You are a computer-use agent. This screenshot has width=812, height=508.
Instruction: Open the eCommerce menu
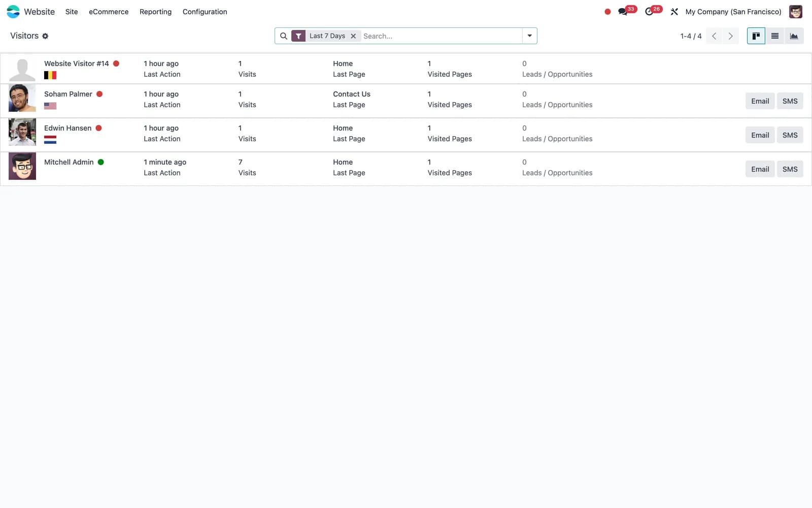click(109, 12)
